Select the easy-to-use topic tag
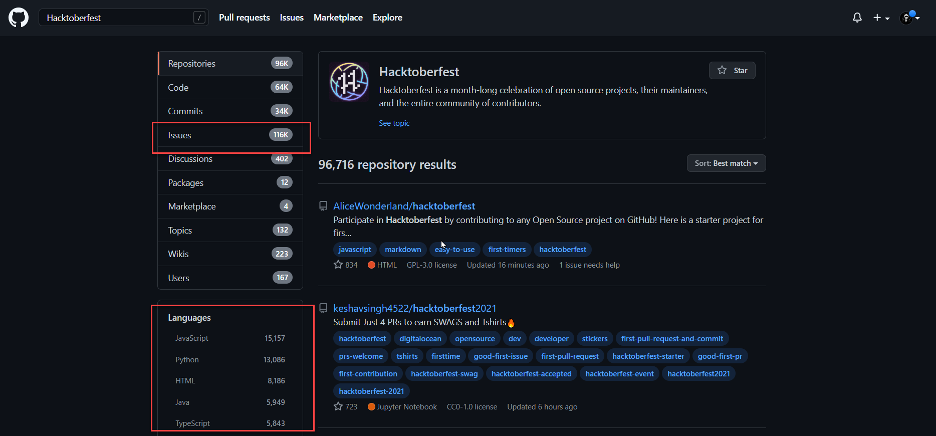The image size is (936, 436). pyautogui.click(x=454, y=249)
